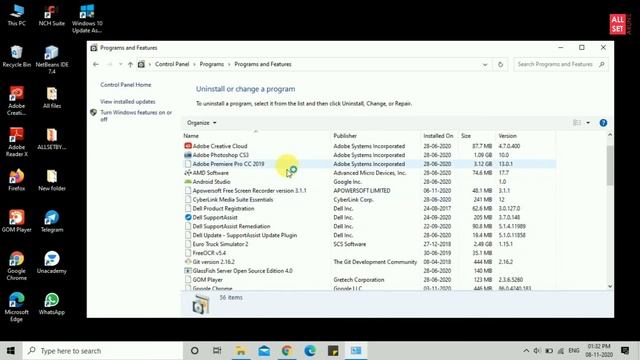The image size is (640, 360).
Task: Select Unacademy desktop shortcut
Action: click(x=51, y=262)
